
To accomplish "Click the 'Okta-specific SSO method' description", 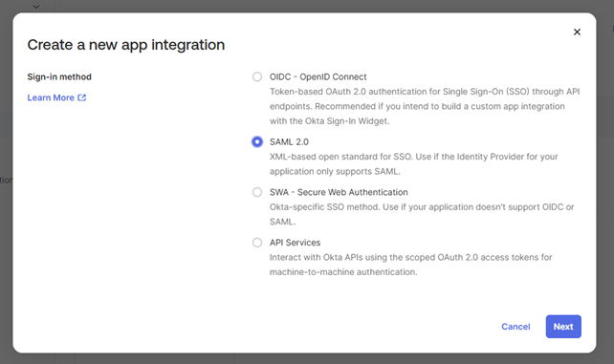I will [422, 214].
